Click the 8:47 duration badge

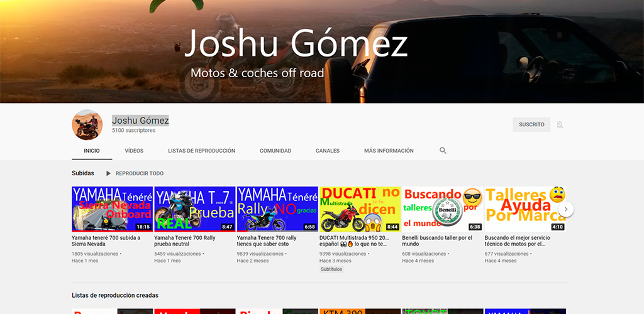pyautogui.click(x=227, y=227)
